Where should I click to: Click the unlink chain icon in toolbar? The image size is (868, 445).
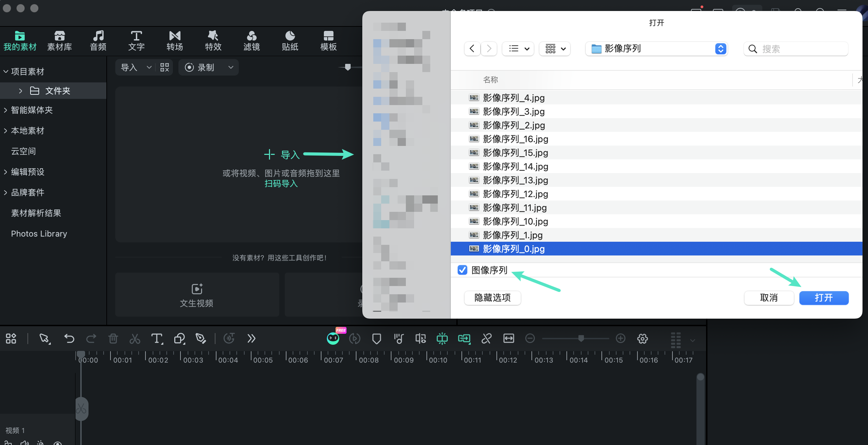486,339
